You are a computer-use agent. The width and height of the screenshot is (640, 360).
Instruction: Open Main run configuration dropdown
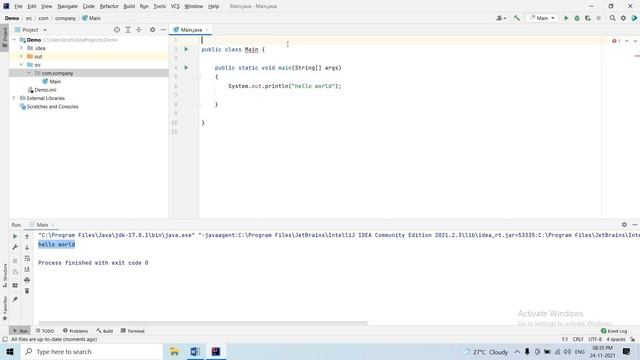click(x=542, y=18)
